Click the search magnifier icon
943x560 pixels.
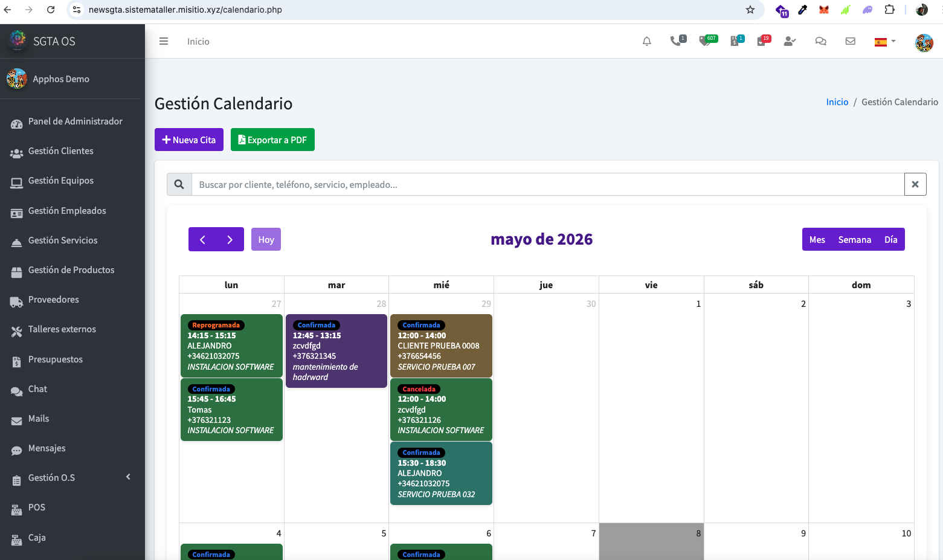tap(179, 184)
